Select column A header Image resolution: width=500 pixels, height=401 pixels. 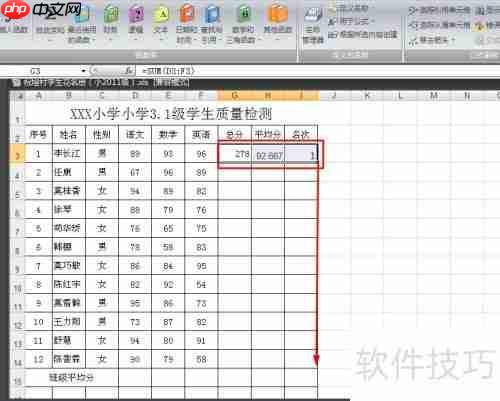[x=39, y=96]
